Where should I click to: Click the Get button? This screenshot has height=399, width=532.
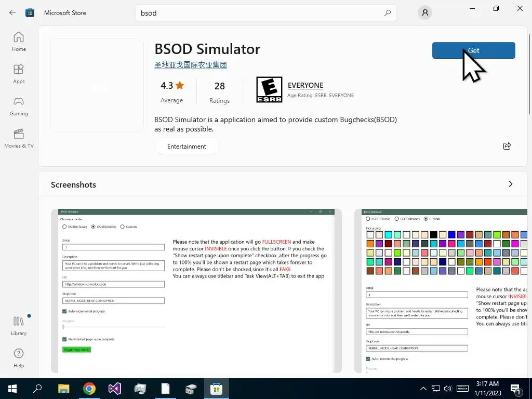coord(474,50)
